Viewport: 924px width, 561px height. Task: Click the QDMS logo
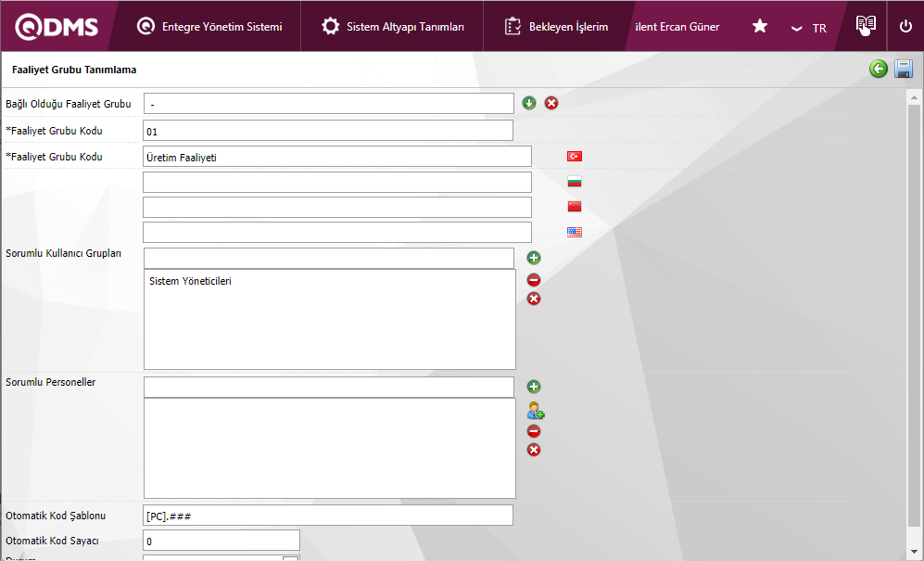tap(57, 27)
